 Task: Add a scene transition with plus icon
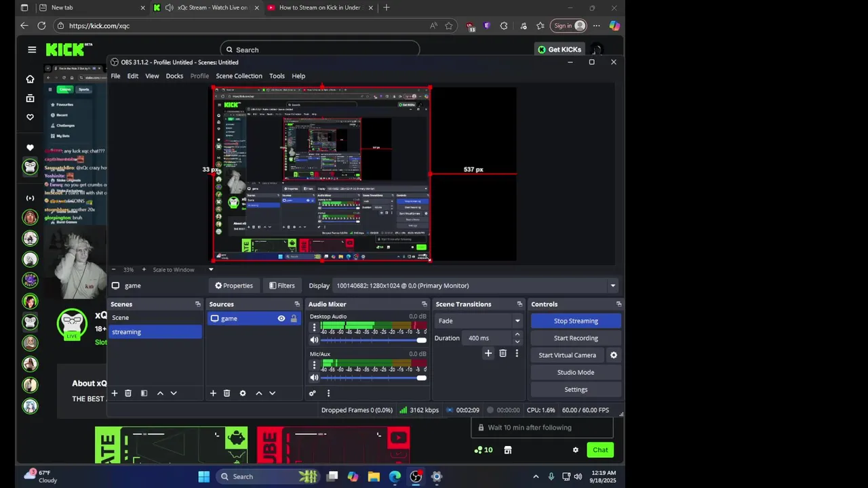pyautogui.click(x=488, y=353)
